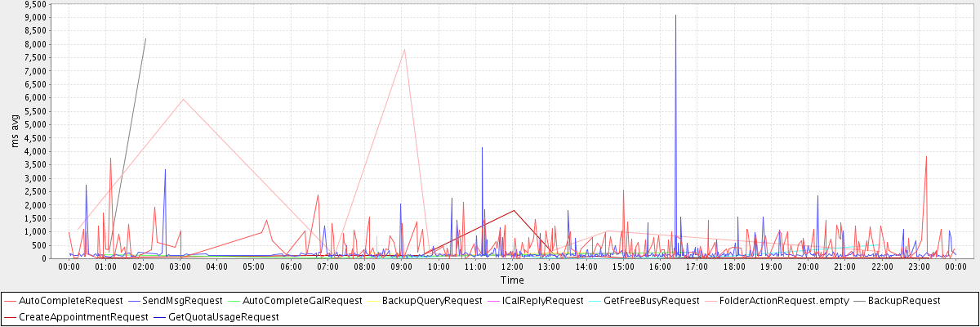980x327 pixels.
Task: Select the SendMsgRequest legend entry
Action: 182,301
